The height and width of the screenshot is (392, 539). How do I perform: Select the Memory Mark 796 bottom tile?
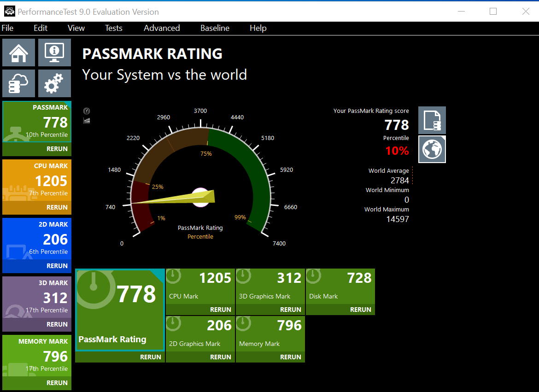coord(270,334)
